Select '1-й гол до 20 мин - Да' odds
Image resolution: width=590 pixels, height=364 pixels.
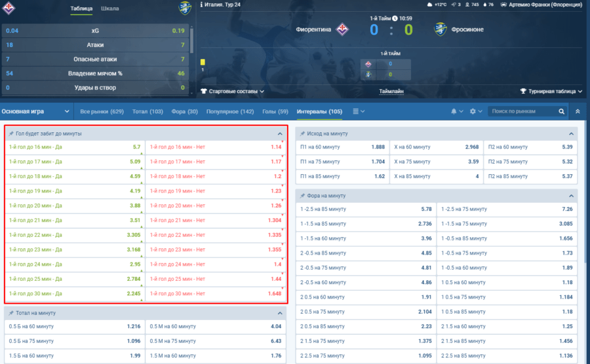(74, 206)
